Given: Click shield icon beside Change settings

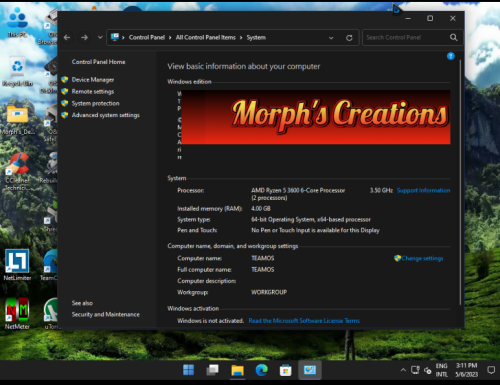Looking at the screenshot, I should coord(397,258).
